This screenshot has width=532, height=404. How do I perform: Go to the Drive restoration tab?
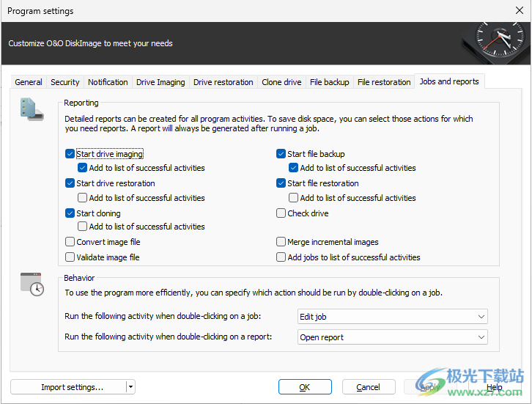click(x=223, y=82)
